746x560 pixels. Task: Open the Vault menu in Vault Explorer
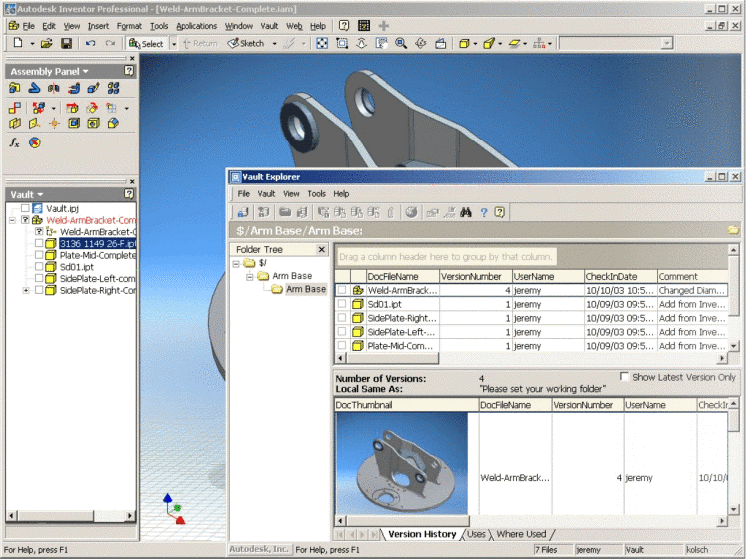tap(266, 194)
